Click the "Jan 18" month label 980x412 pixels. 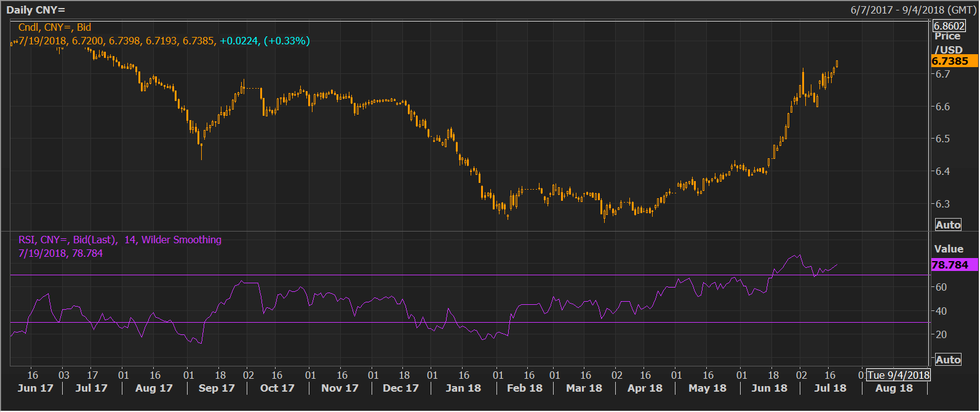coord(463,388)
